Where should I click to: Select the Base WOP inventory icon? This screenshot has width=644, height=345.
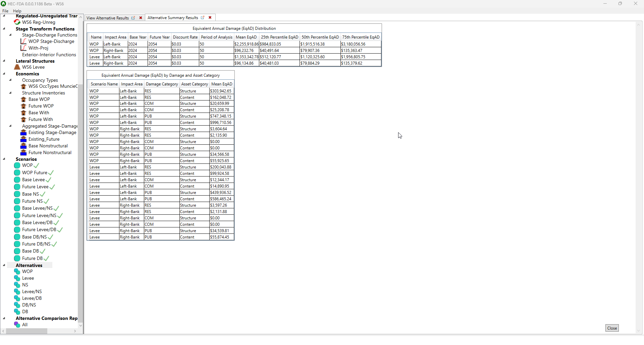pyautogui.click(x=23, y=99)
